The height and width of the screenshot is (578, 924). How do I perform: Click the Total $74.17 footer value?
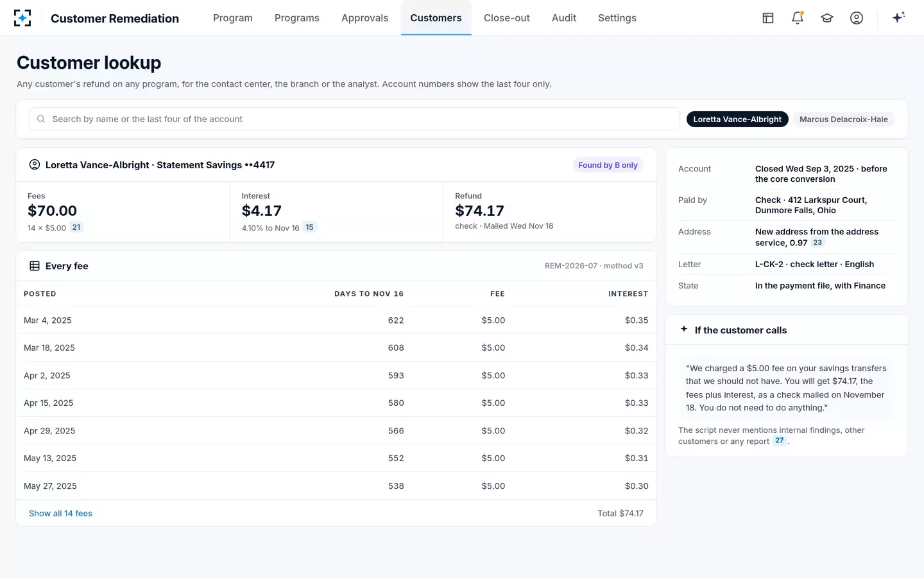click(x=620, y=513)
